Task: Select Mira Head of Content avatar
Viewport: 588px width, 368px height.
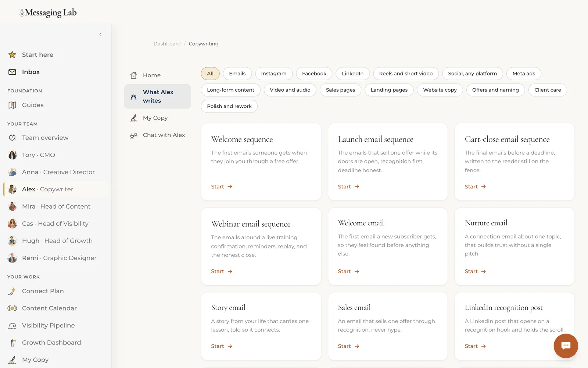Action: (12, 206)
